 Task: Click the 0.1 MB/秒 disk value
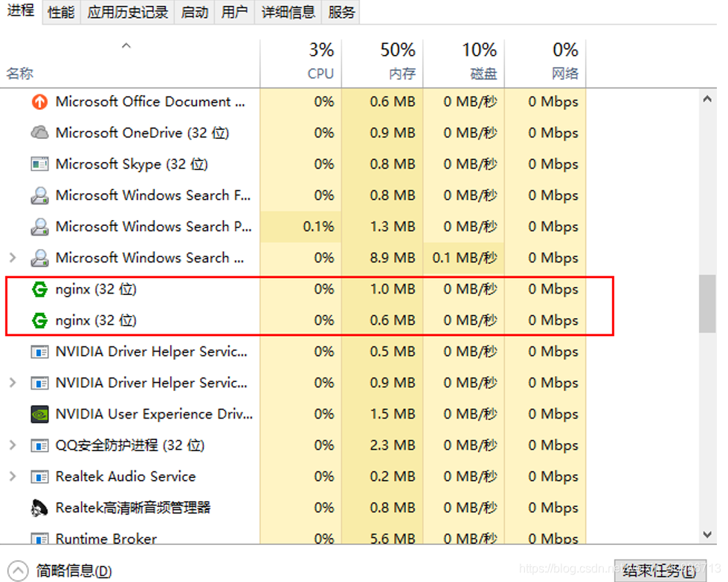[465, 258]
